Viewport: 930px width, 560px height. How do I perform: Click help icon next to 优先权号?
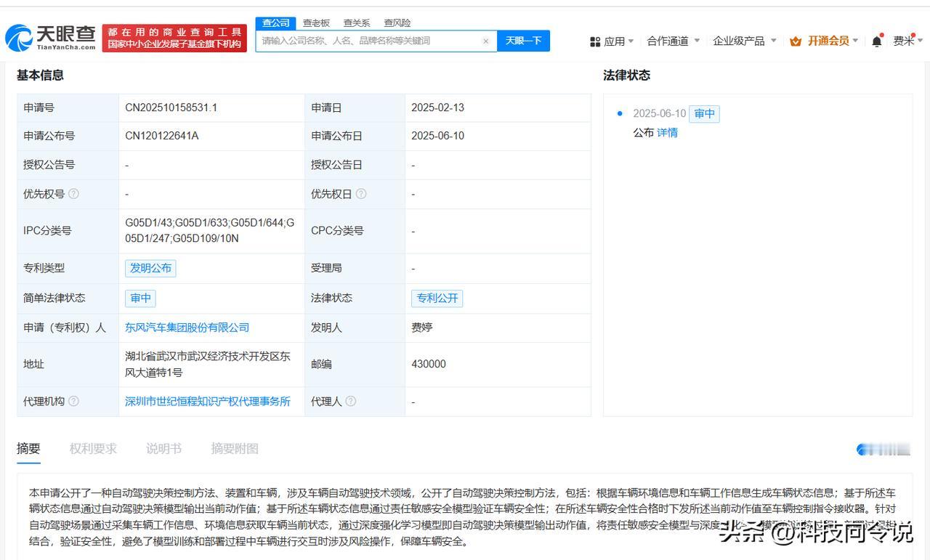73,194
